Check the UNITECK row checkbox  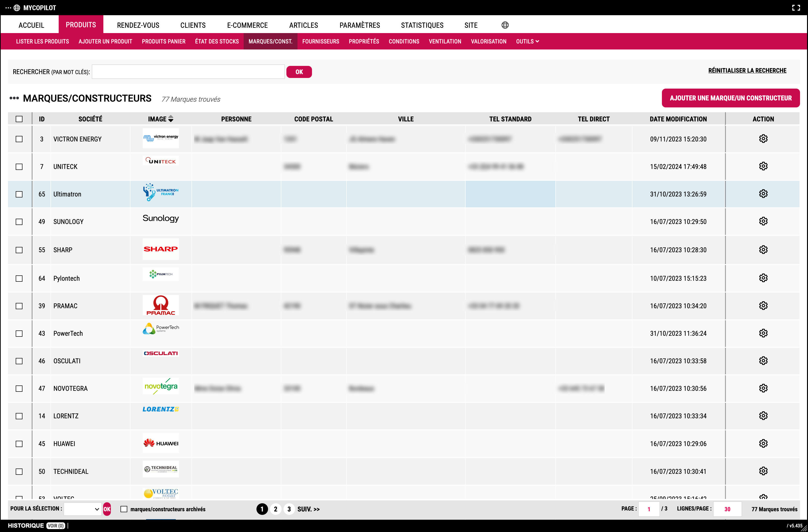tap(19, 167)
